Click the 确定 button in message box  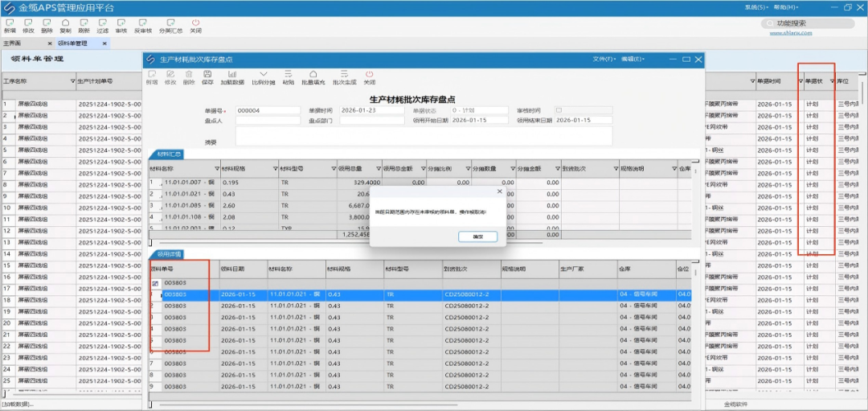(x=477, y=236)
